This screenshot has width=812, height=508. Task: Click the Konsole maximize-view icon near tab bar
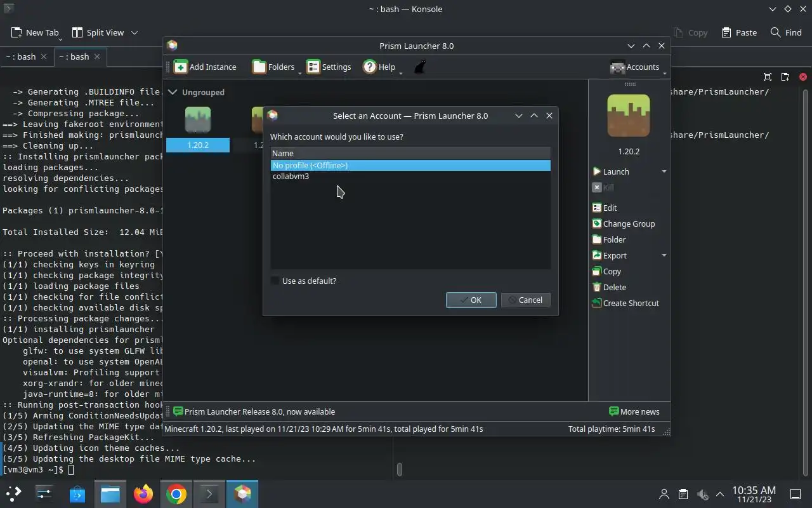pyautogui.click(x=768, y=77)
